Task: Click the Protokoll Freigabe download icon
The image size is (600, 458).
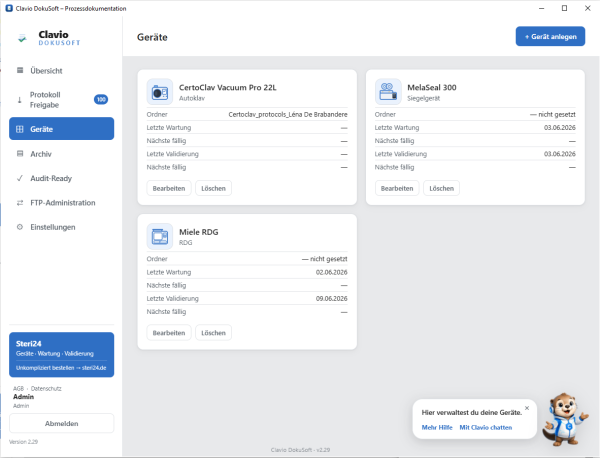Action: click(x=20, y=100)
